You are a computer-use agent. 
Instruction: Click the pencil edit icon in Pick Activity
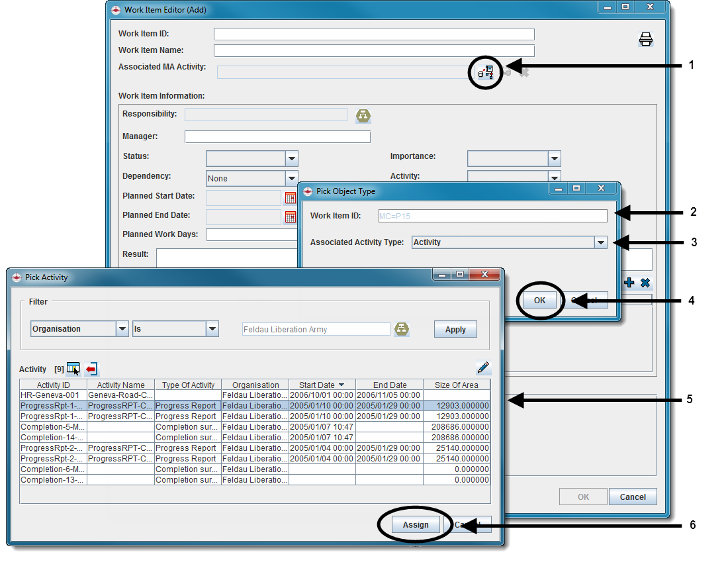pos(483,368)
